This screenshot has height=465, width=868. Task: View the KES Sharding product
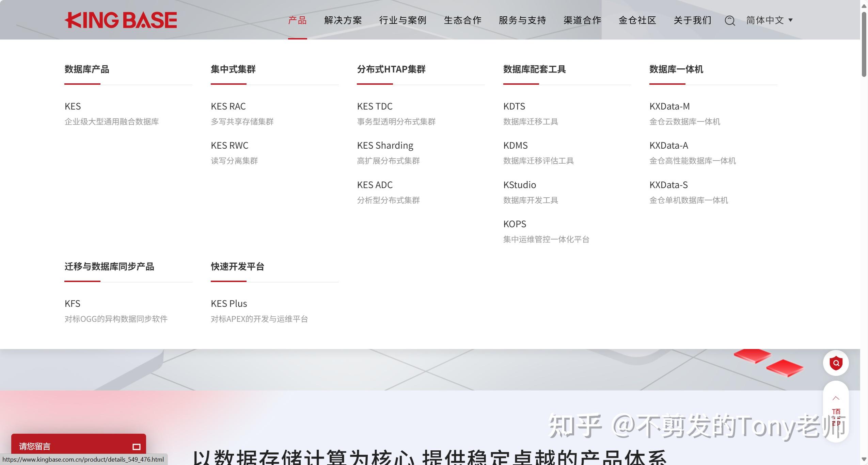[385, 145]
